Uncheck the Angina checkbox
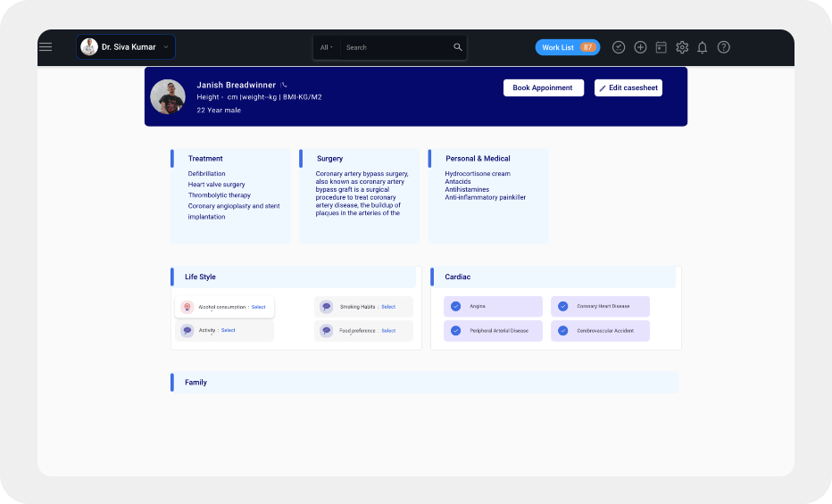This screenshot has height=504, width=832. click(x=455, y=306)
